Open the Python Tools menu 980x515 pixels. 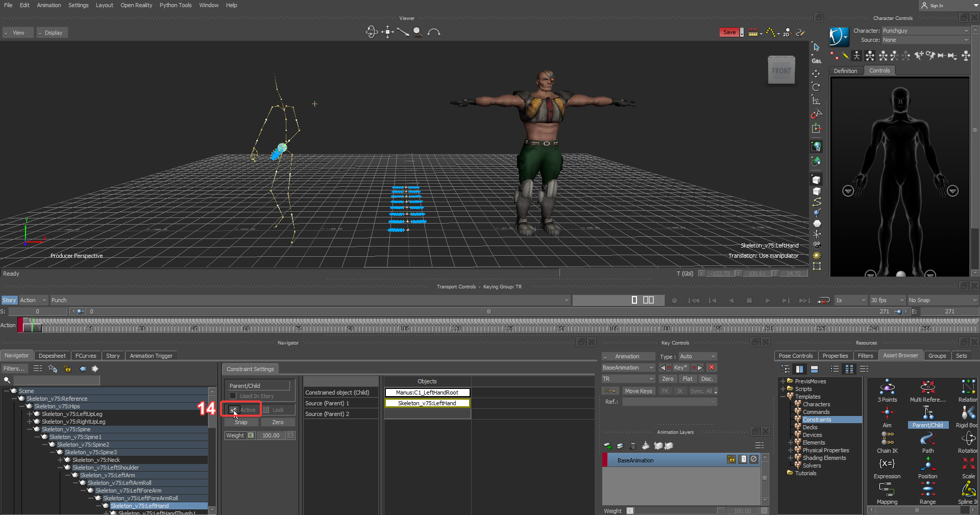175,5
